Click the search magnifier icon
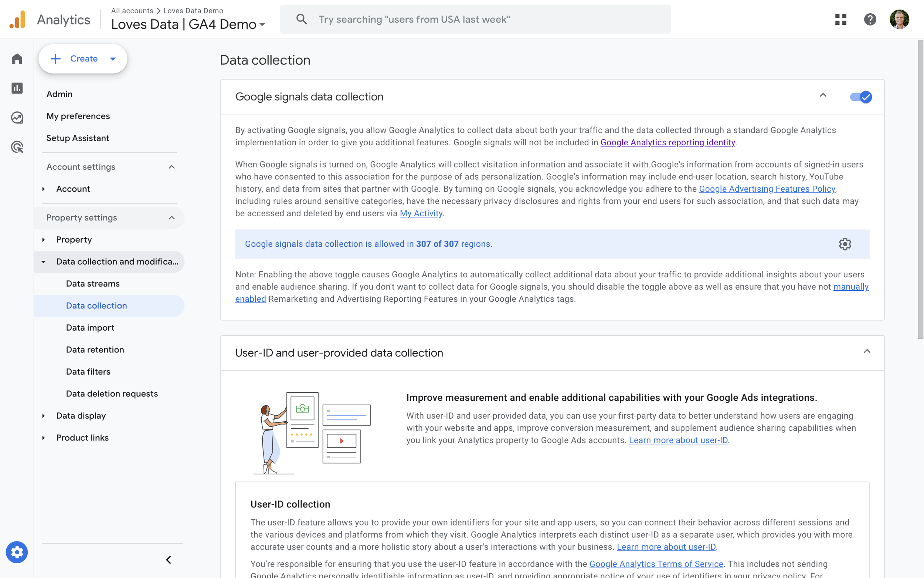The image size is (924, 578). pos(301,20)
